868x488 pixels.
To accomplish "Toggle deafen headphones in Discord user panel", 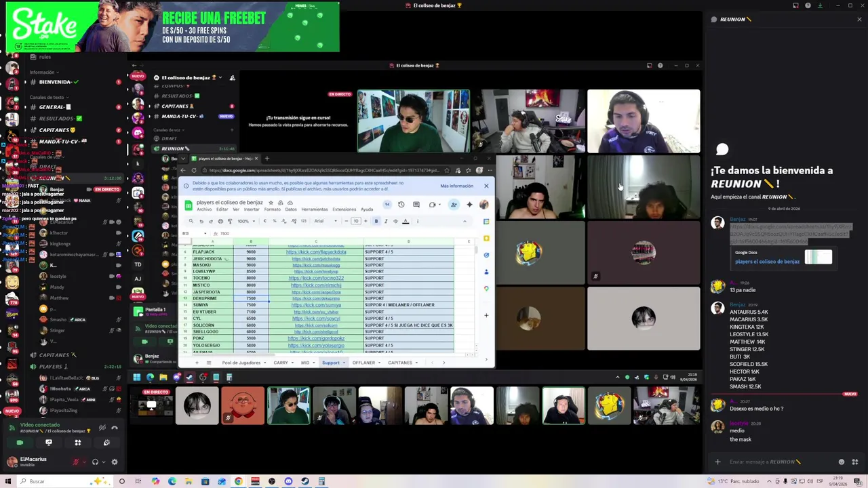I will pos(95,462).
